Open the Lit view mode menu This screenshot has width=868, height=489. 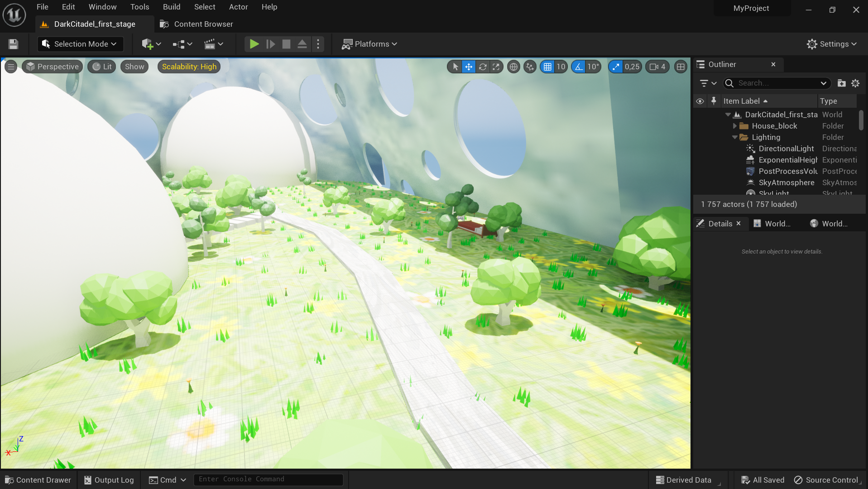pos(102,67)
